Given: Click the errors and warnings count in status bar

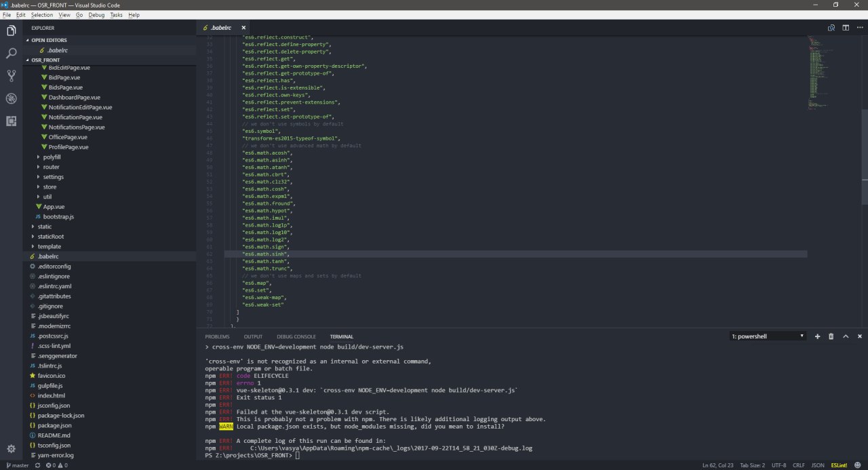Looking at the screenshot, I should click(56, 465).
